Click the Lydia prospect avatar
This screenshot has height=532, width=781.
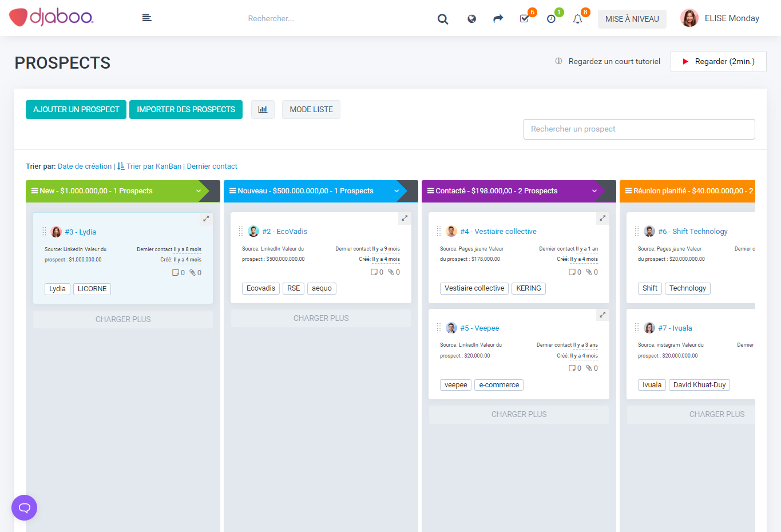point(56,232)
